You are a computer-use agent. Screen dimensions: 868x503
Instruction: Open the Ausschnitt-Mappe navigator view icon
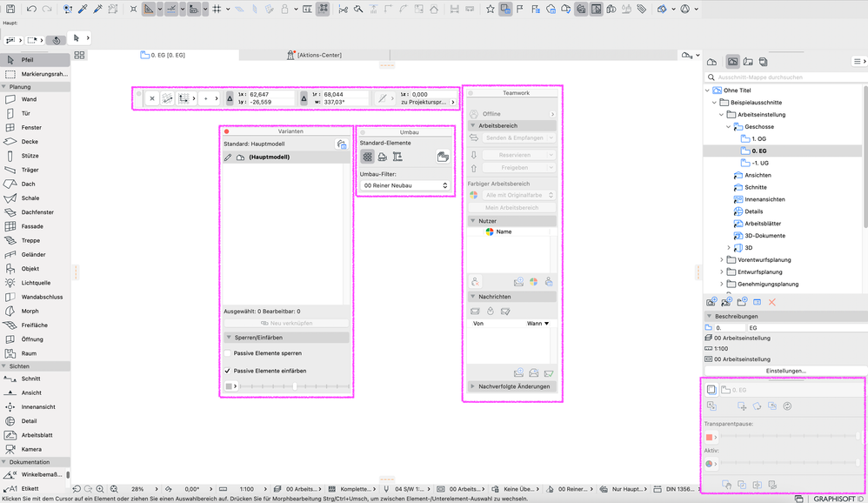coord(732,62)
